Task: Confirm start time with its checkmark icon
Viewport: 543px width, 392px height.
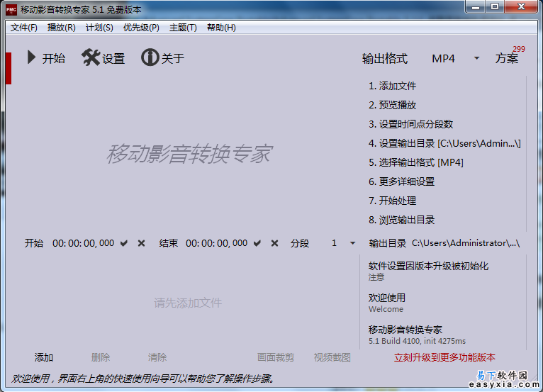Action: pos(124,243)
